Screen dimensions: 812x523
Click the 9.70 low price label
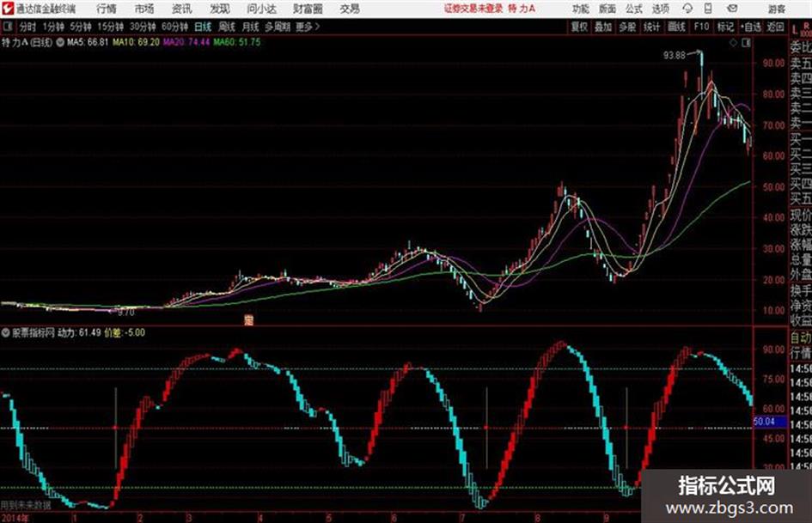[126, 313]
